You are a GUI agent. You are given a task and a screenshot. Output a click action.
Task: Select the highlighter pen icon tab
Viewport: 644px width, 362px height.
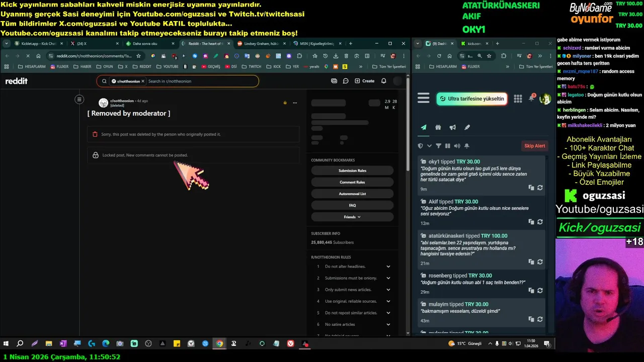[467, 128]
